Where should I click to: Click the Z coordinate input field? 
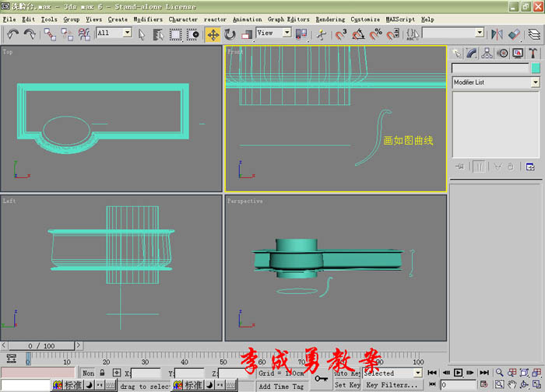tap(232, 373)
